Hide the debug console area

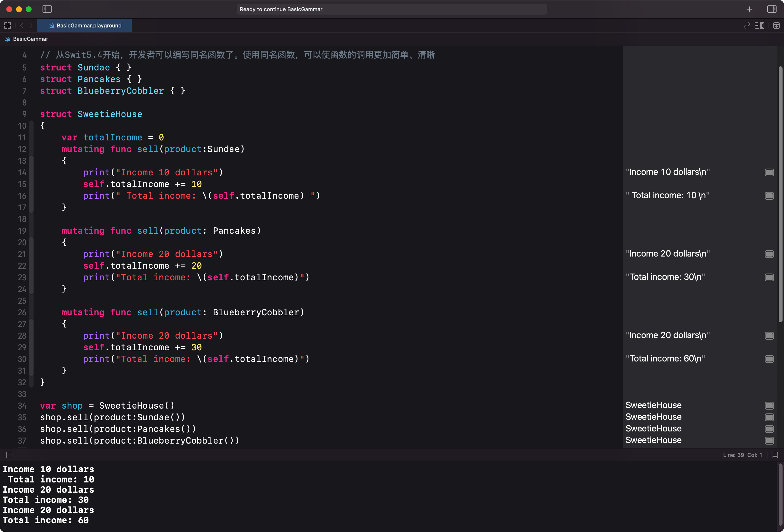pyautogui.click(x=775, y=455)
